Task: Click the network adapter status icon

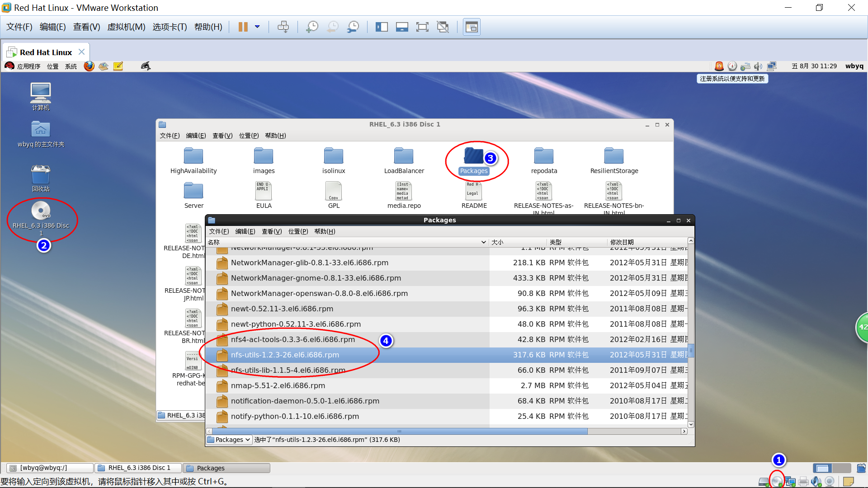Action: 790,481
